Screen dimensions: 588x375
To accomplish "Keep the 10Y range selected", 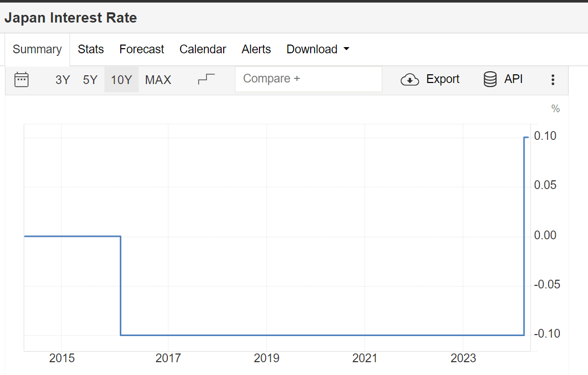I will [121, 79].
